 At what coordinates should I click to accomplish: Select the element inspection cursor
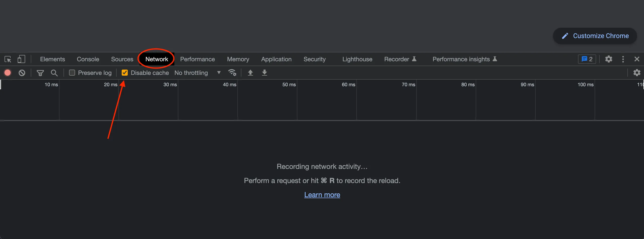(x=8, y=59)
